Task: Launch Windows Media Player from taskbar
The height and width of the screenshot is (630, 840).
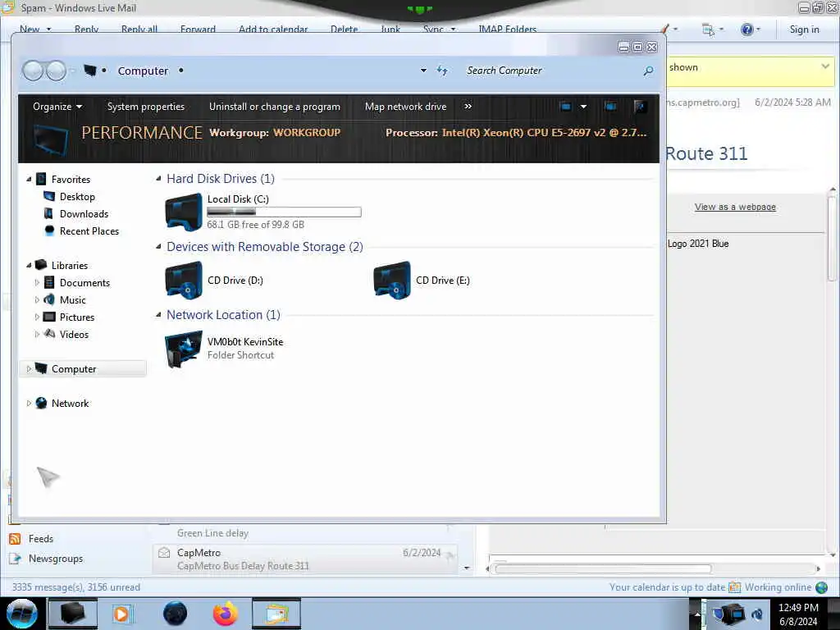Action: click(121, 614)
